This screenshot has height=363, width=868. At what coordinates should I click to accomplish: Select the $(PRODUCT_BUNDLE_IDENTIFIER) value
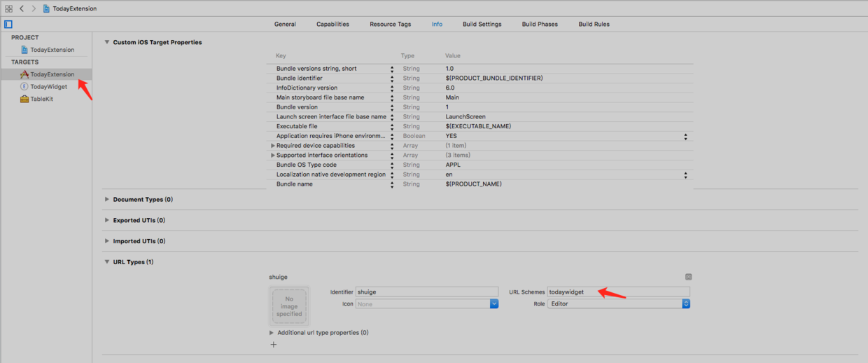(x=494, y=78)
